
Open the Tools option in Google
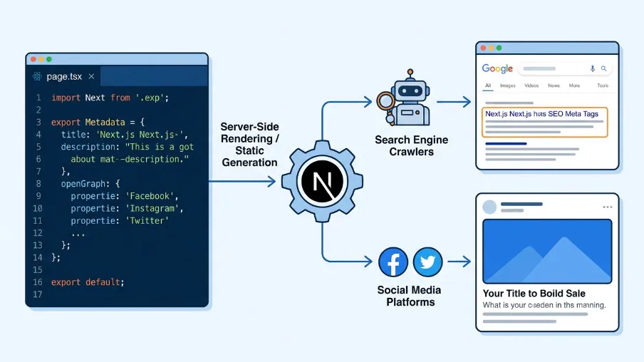pyautogui.click(x=603, y=86)
